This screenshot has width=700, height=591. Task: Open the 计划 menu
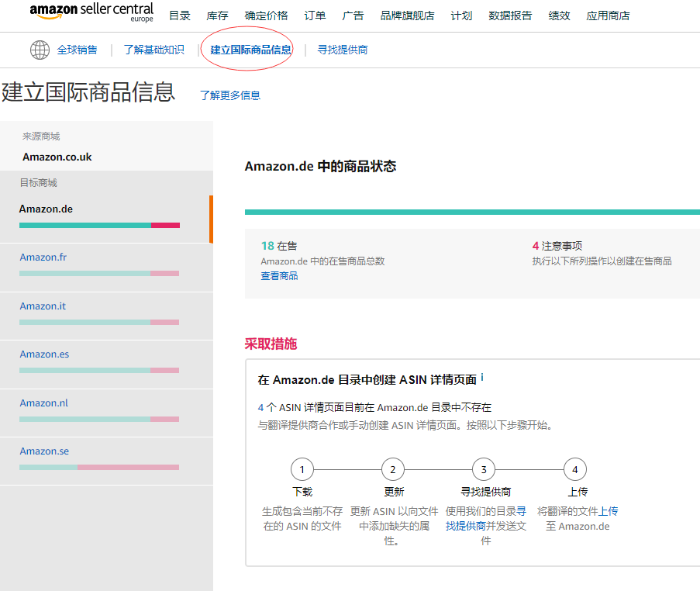pos(461,16)
